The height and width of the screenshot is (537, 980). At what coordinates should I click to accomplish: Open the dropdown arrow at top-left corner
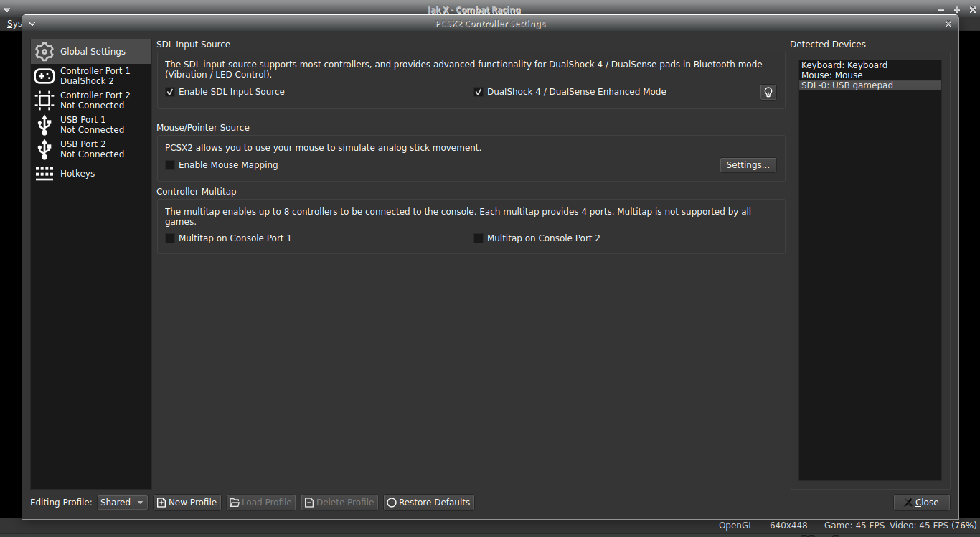coord(7,9)
